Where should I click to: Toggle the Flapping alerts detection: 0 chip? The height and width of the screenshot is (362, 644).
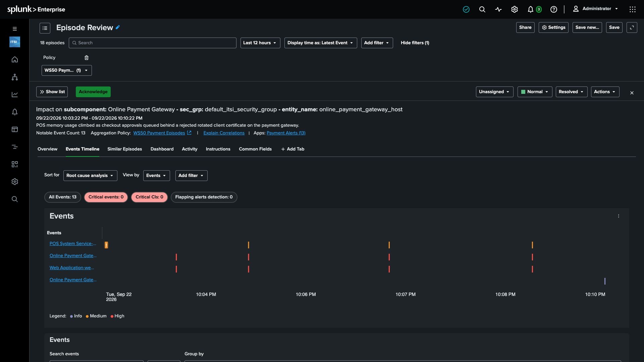coord(204,197)
